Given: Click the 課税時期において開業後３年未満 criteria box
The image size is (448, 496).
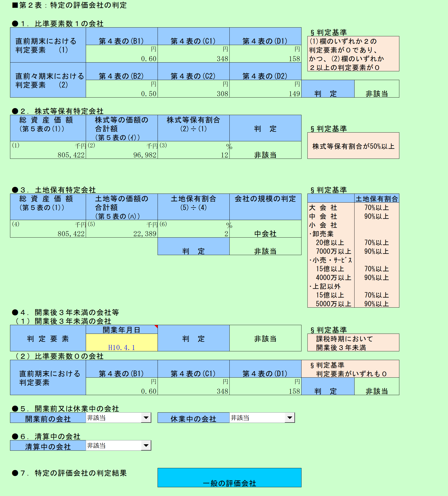Looking at the screenshot, I should 353,343.
